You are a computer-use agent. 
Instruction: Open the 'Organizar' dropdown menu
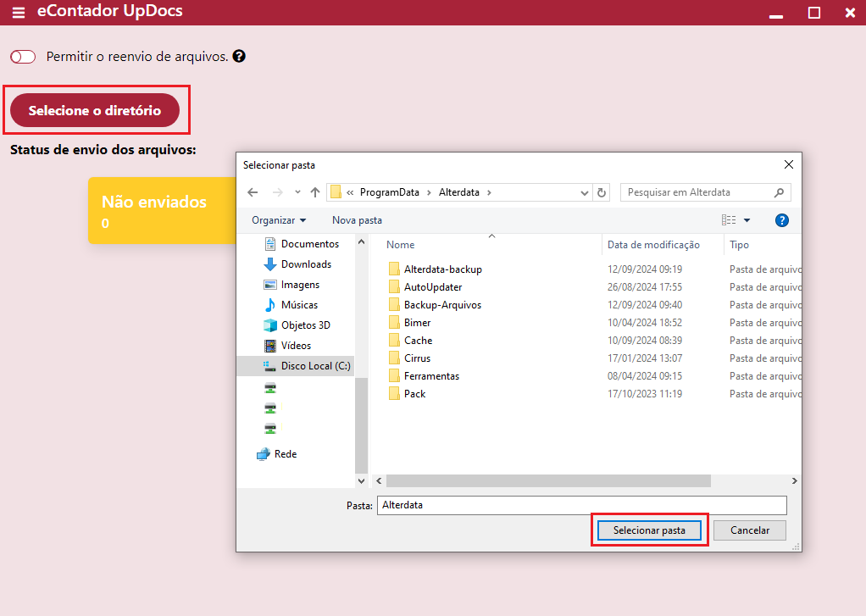(278, 220)
